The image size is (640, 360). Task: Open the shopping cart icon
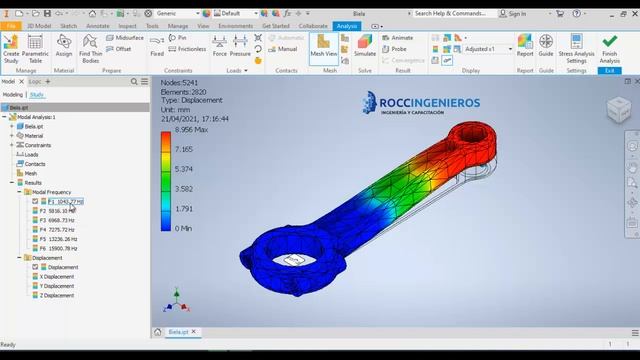coord(560,13)
